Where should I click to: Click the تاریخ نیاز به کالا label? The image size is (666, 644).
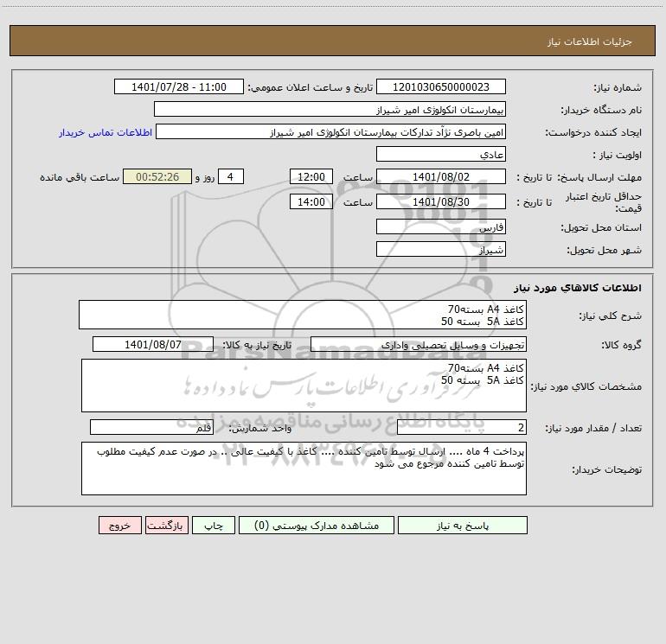click(258, 345)
